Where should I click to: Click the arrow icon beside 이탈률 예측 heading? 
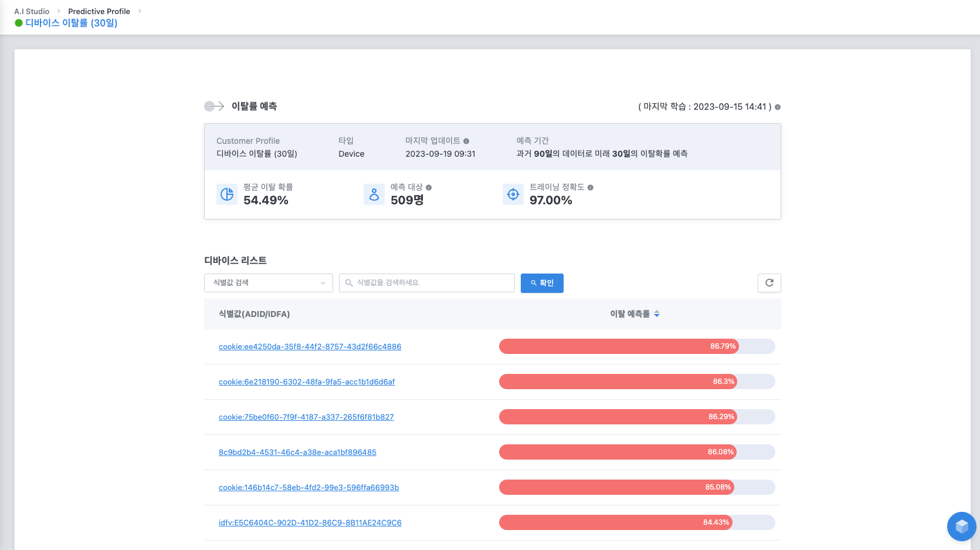[x=214, y=106]
